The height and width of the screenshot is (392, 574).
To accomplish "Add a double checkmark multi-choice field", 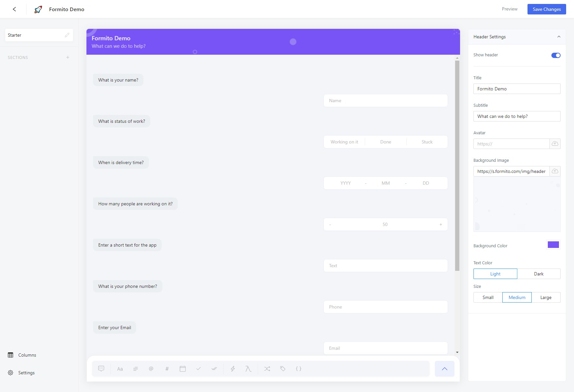I will tap(214, 369).
